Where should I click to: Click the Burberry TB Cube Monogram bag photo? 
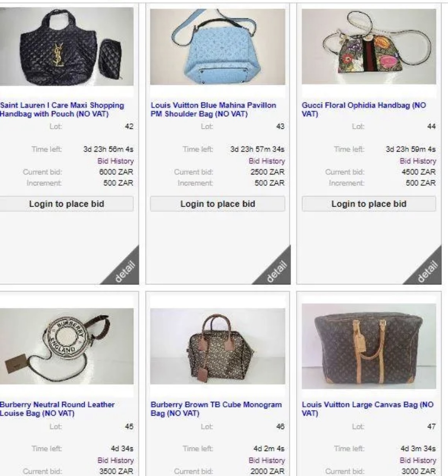[217, 346]
